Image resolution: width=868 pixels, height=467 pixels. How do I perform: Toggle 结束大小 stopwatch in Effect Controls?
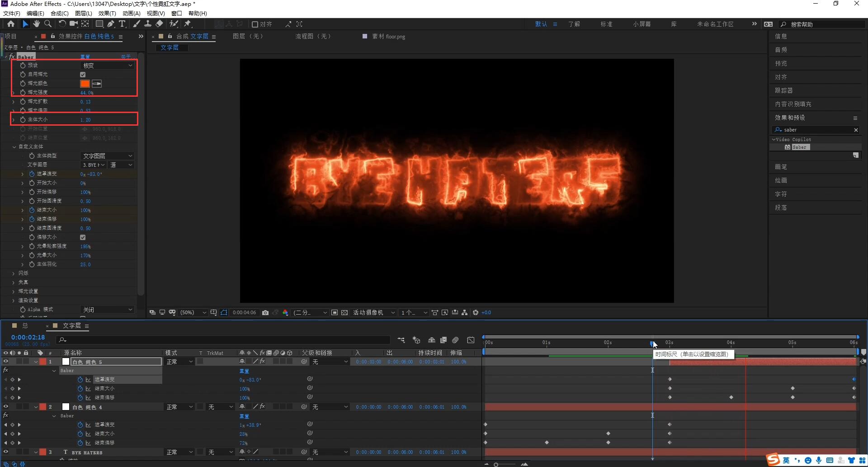[32, 210]
